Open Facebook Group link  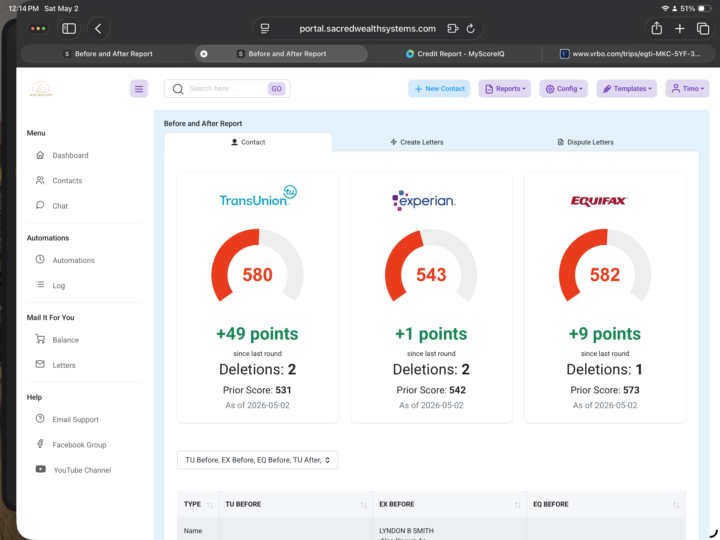[79, 444]
